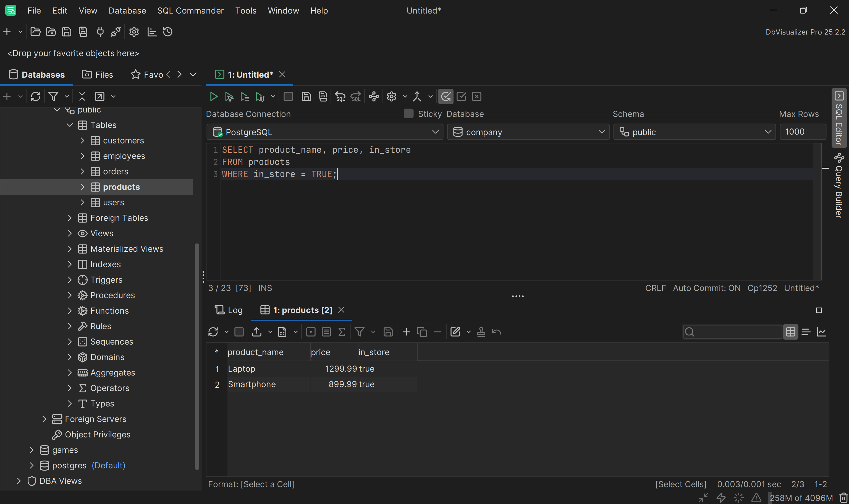Open the Tools menu

coord(245,11)
